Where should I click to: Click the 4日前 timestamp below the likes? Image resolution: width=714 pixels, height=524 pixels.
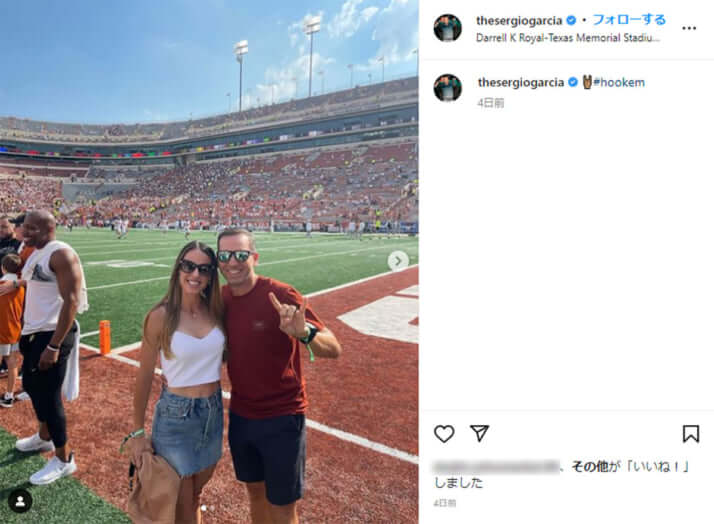tap(446, 502)
